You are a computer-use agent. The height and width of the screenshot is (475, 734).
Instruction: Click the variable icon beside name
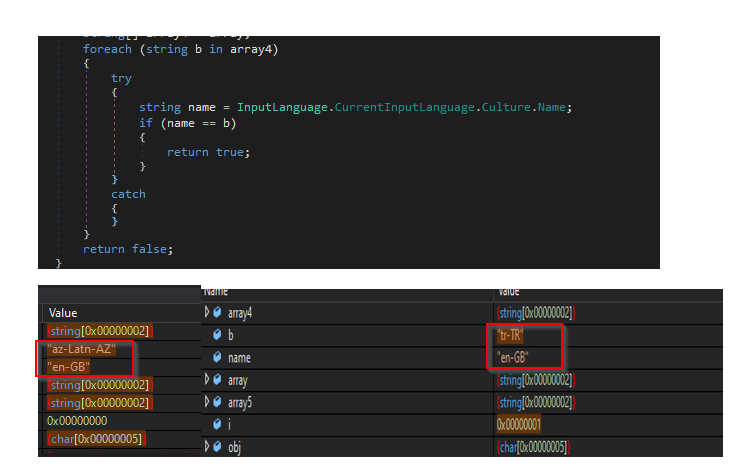pos(217,358)
